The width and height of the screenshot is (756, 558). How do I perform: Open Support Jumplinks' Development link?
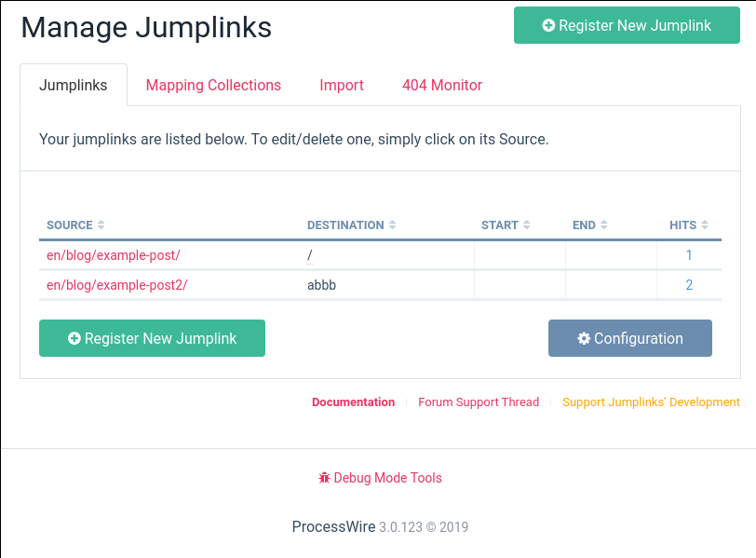[x=651, y=402]
